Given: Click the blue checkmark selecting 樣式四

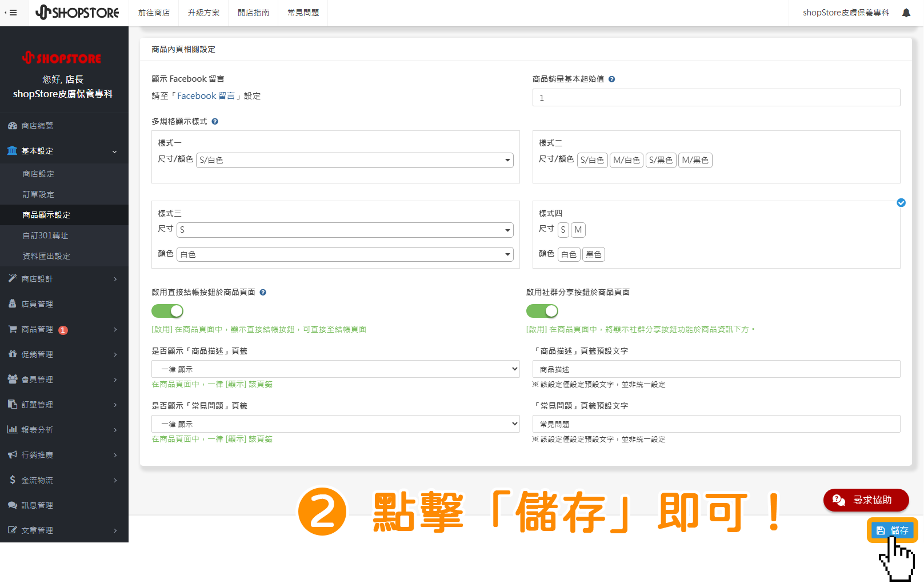Looking at the screenshot, I should (x=901, y=203).
